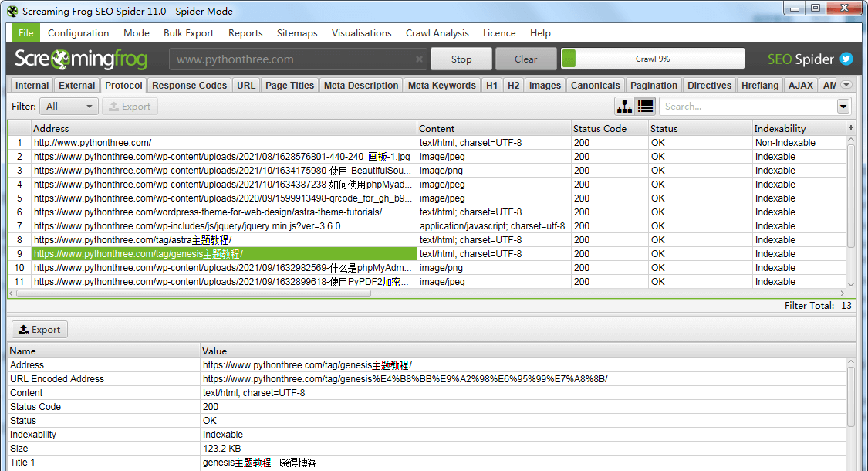Open the Reports menu
The height and width of the screenshot is (471, 868).
point(245,32)
